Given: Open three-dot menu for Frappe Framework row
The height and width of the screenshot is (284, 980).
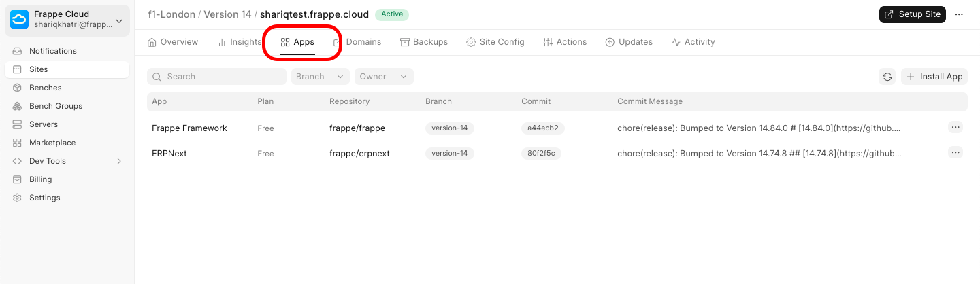Looking at the screenshot, I should tap(955, 127).
